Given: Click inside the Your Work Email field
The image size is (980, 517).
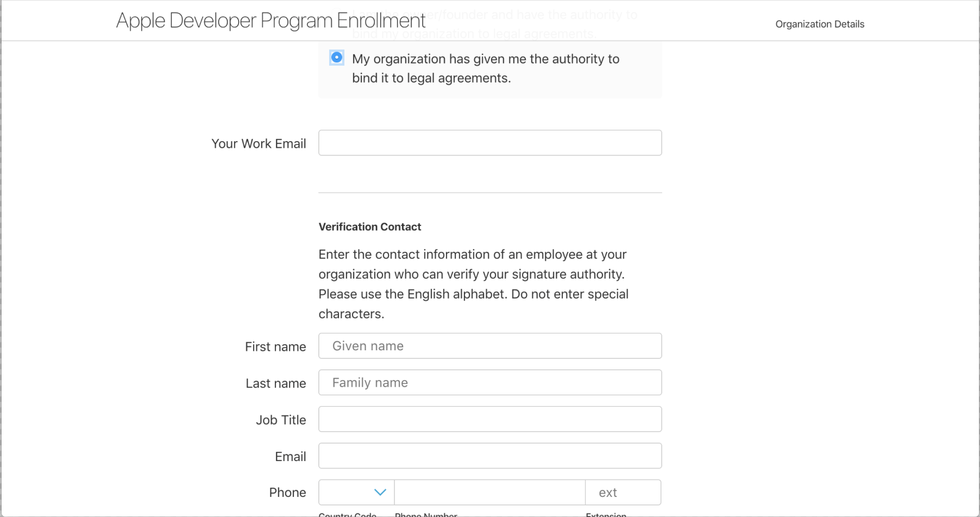Looking at the screenshot, I should coord(489,142).
